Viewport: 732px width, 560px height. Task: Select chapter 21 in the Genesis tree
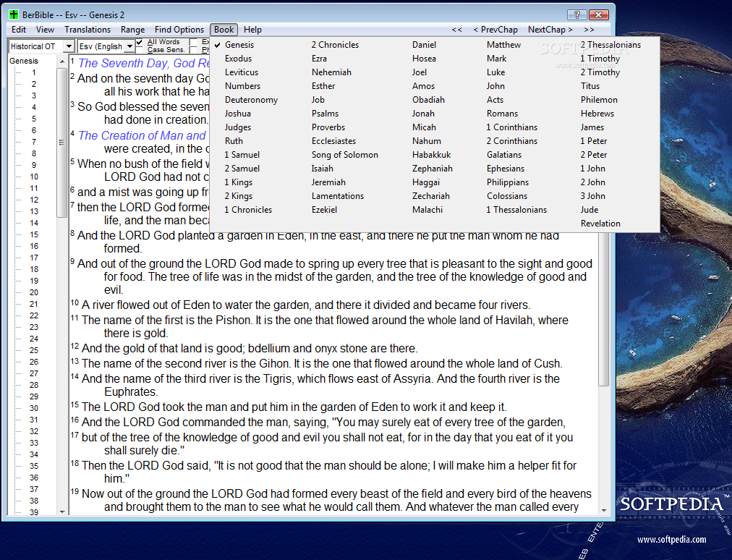(33, 304)
